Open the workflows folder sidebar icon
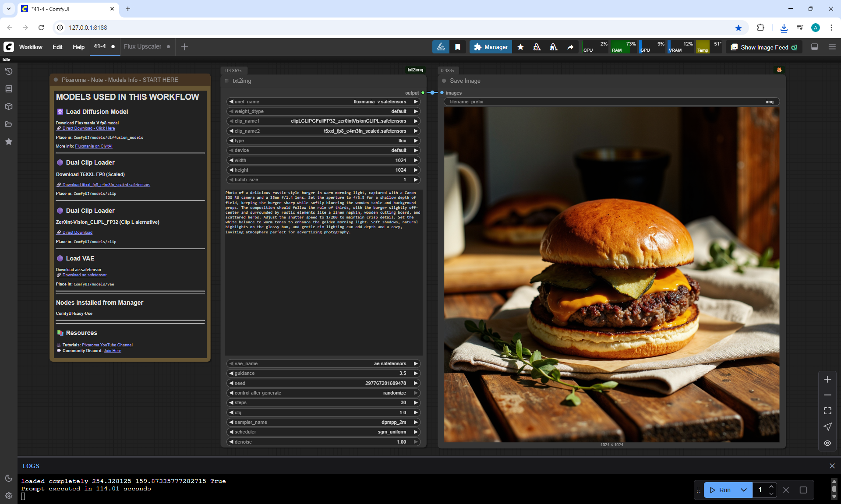 8,124
